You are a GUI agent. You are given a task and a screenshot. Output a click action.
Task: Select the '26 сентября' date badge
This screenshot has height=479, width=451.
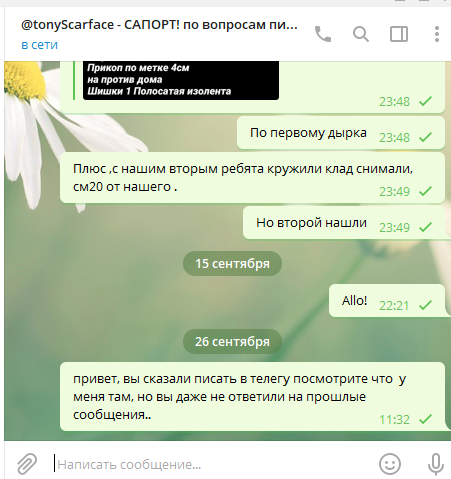click(x=232, y=342)
